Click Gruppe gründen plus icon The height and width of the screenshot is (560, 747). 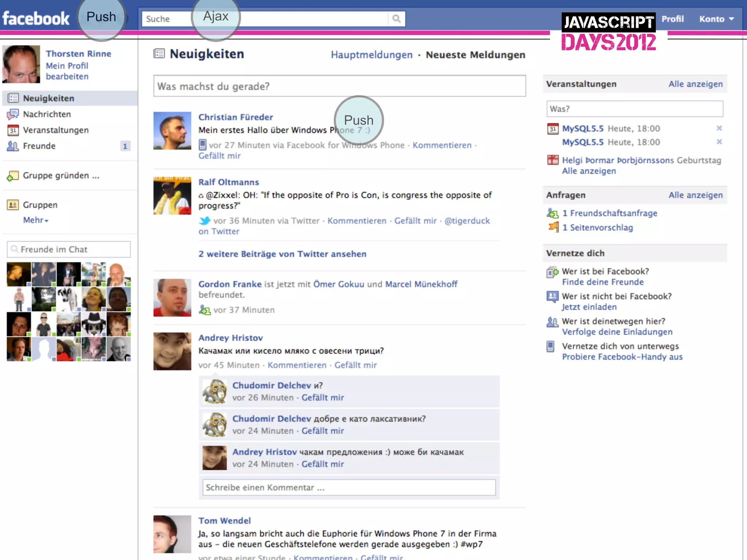pyautogui.click(x=13, y=176)
